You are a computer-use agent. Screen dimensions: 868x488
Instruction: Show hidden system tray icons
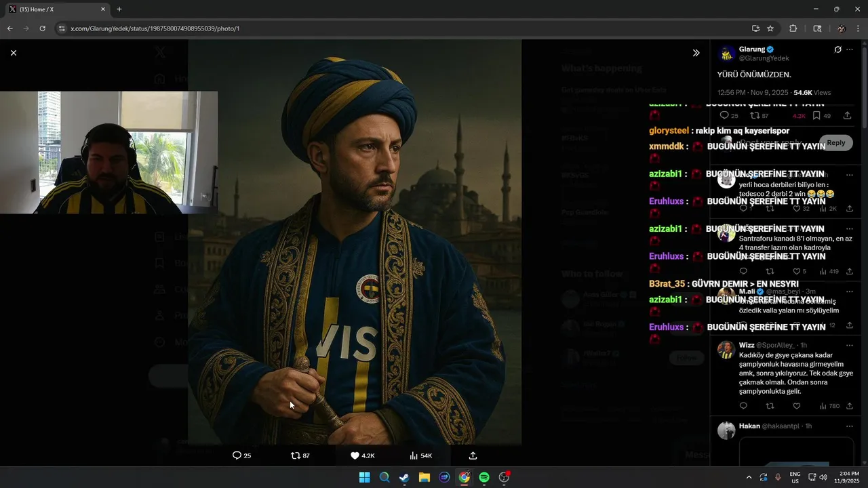(749, 477)
